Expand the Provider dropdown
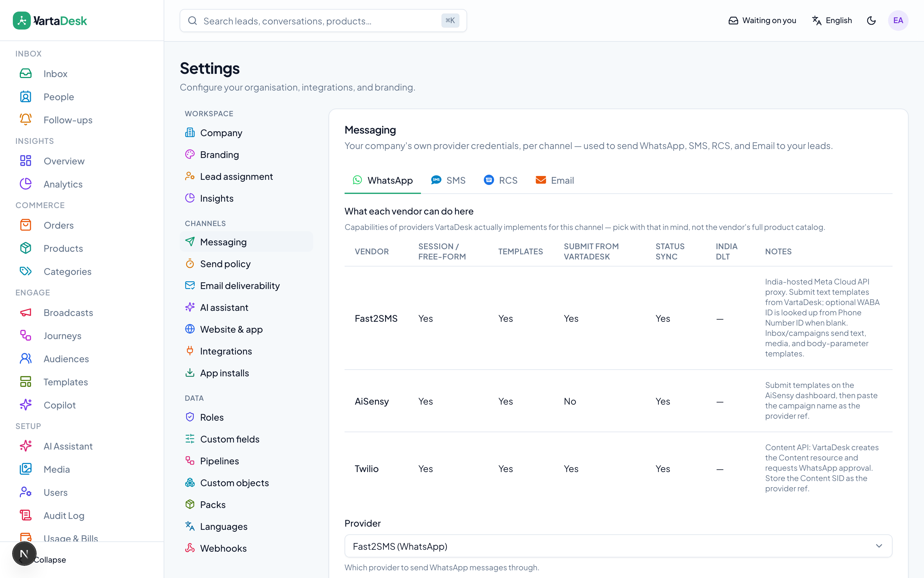Screen dimensions: 924x578 618,546
